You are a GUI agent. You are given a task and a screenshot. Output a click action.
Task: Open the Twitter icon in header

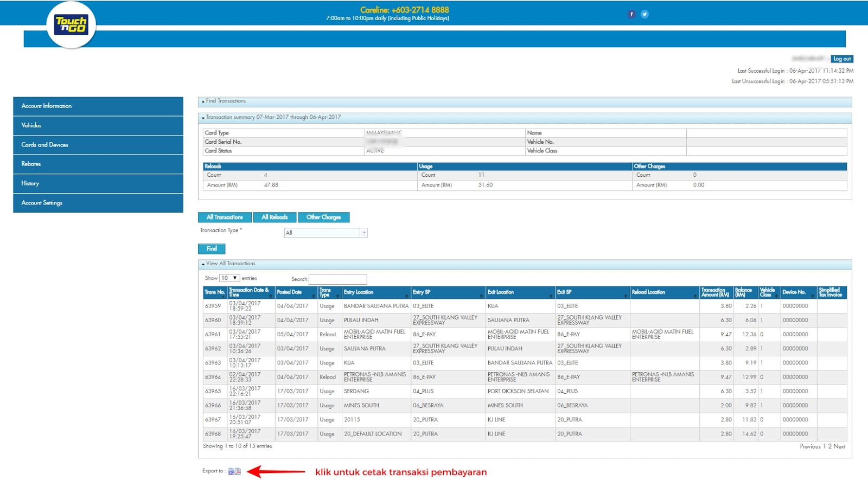click(x=644, y=14)
